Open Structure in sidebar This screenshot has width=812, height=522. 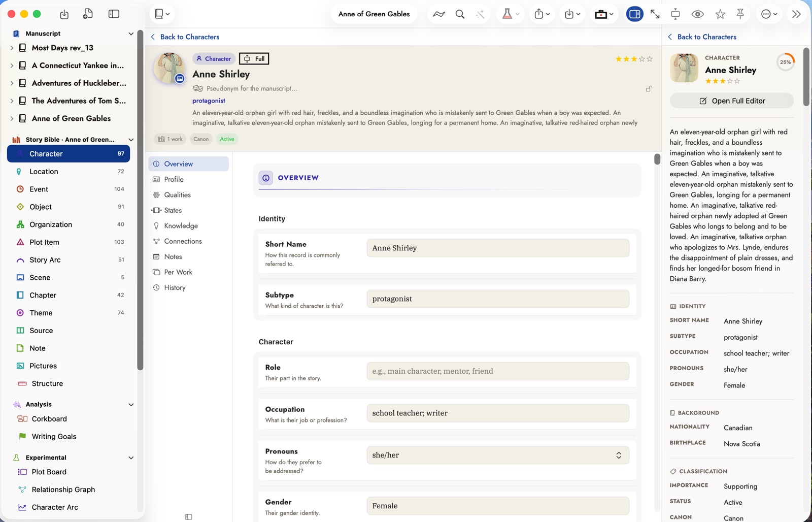tap(69, 383)
